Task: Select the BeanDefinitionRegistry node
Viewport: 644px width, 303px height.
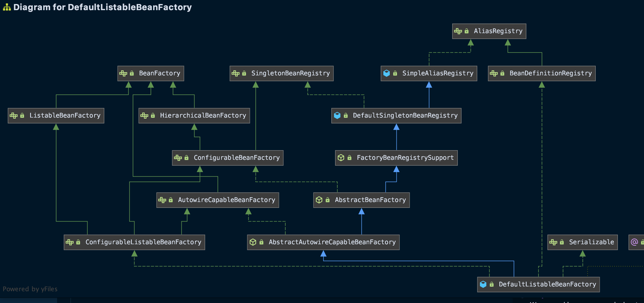Action: 550,73
